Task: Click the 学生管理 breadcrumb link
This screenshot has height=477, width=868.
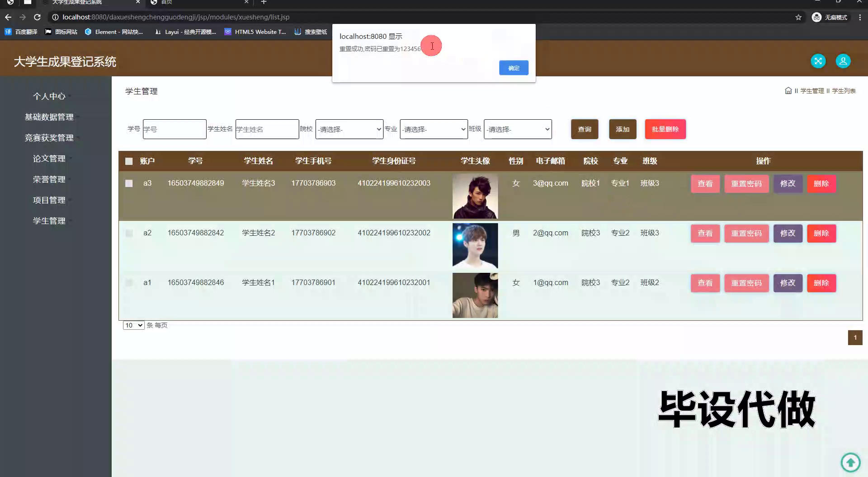Action: pyautogui.click(x=812, y=91)
